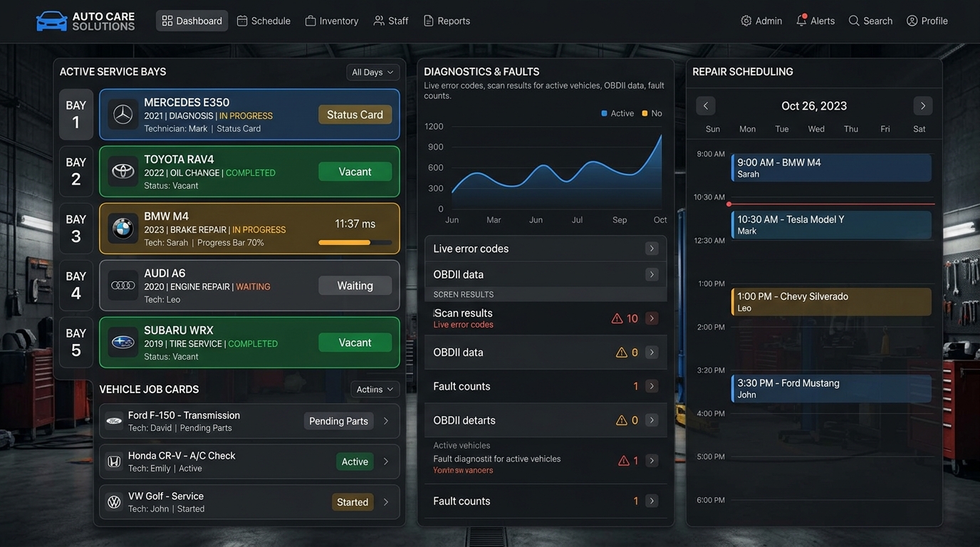Click the Ford logo on F-150 job card
This screenshot has width=980, height=547.
(x=114, y=421)
